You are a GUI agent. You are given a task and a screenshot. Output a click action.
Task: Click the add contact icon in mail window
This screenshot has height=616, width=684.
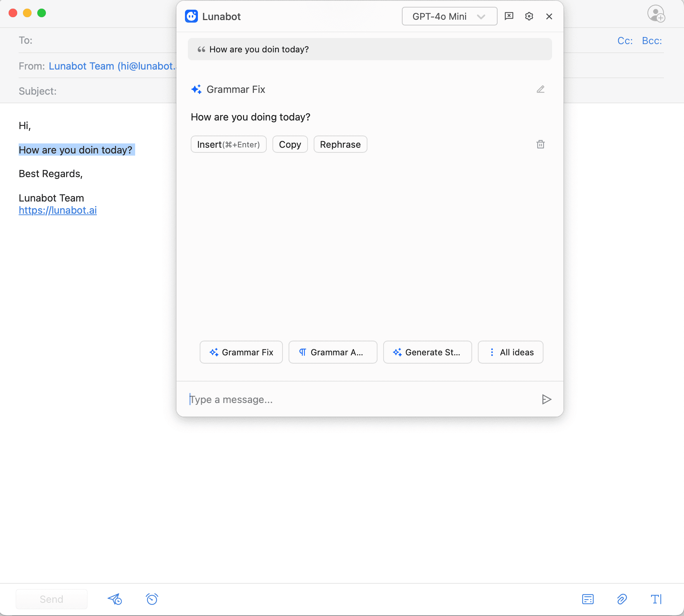click(x=656, y=14)
